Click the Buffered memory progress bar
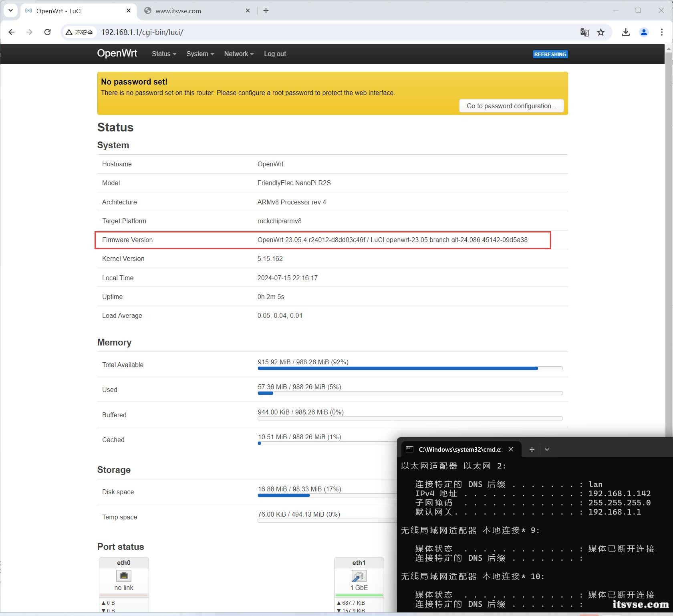The height and width of the screenshot is (616, 673). click(x=410, y=418)
